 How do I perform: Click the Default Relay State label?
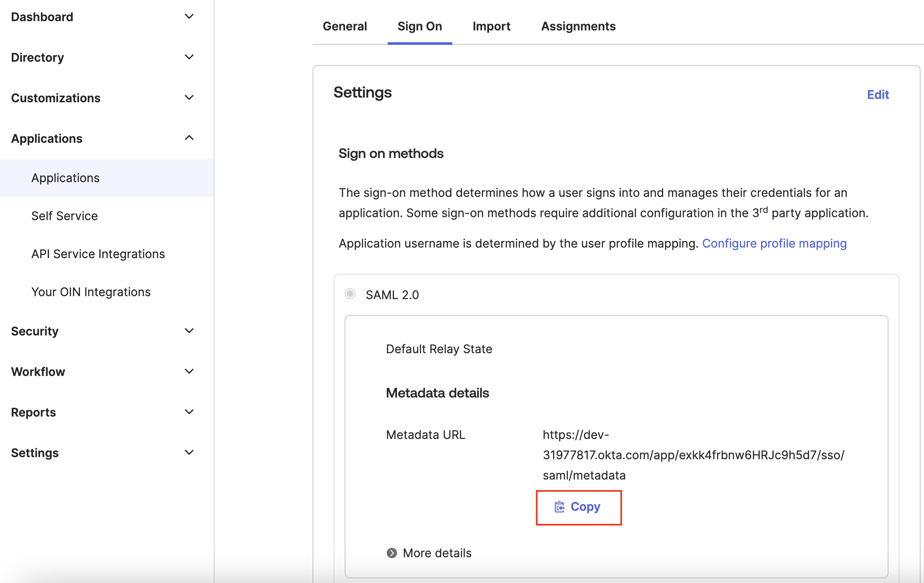[439, 349]
